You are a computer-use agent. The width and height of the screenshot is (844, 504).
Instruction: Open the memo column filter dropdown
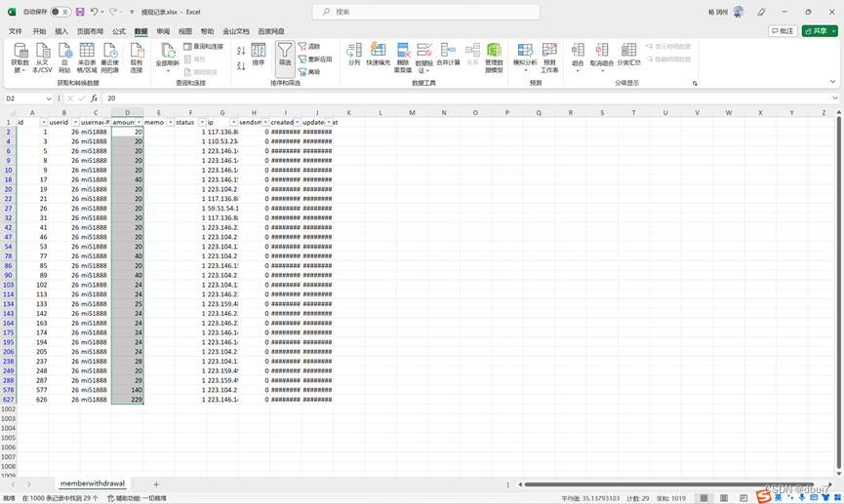170,122
